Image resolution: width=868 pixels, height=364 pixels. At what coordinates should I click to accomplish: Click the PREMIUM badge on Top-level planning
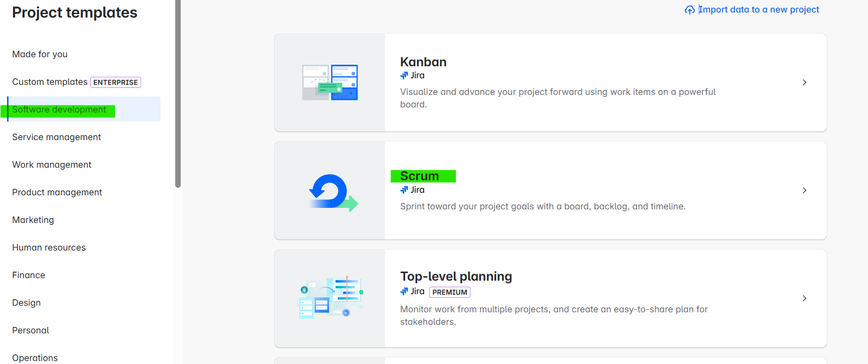click(x=449, y=292)
